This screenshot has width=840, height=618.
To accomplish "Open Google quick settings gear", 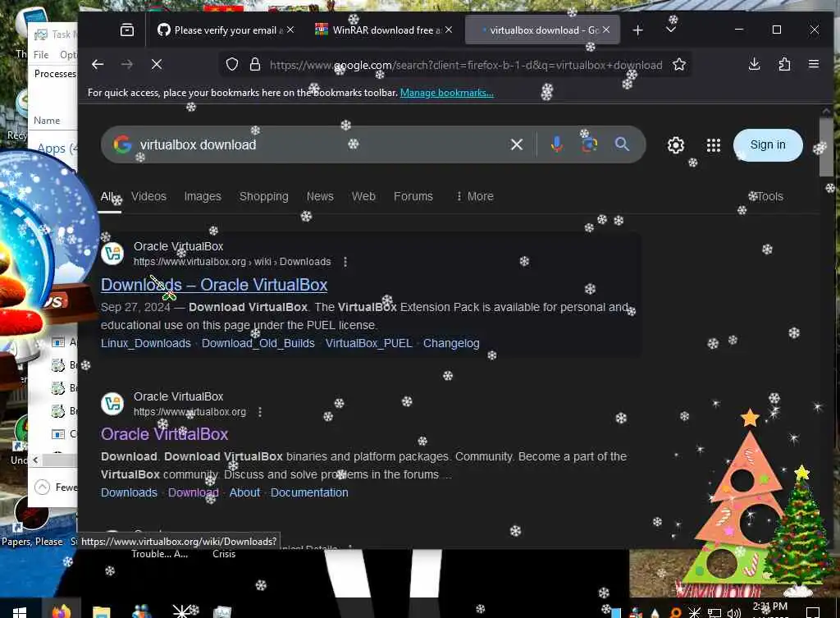I will pos(676,145).
